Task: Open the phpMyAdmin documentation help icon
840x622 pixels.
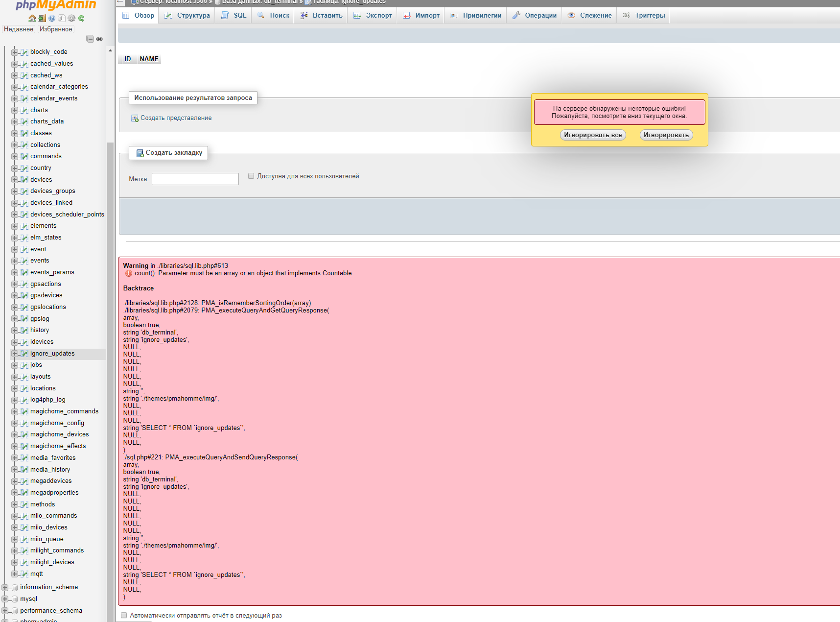Action: 52,19
